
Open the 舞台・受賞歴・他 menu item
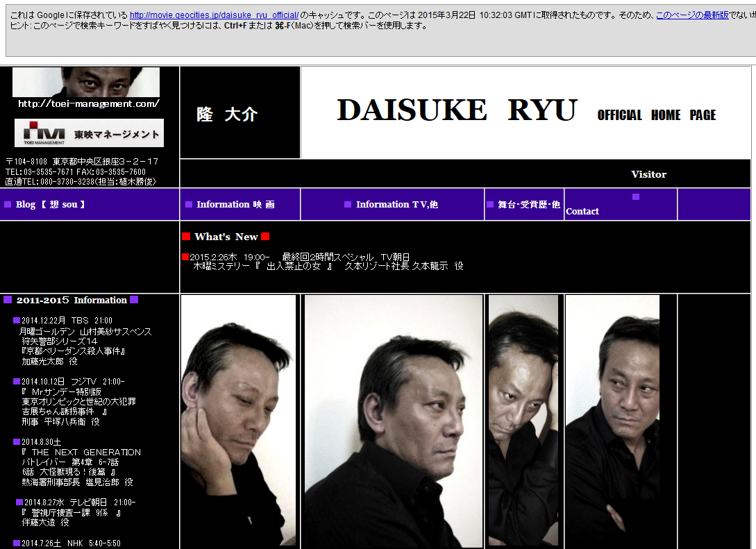coord(529,204)
